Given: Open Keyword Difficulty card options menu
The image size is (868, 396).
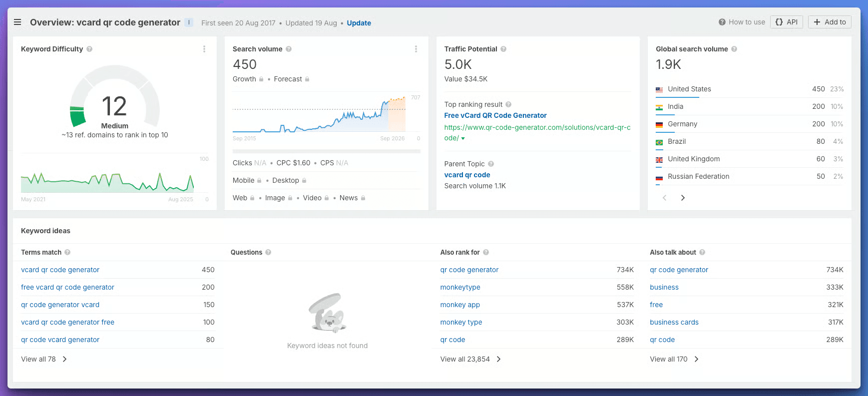Looking at the screenshot, I should (204, 49).
